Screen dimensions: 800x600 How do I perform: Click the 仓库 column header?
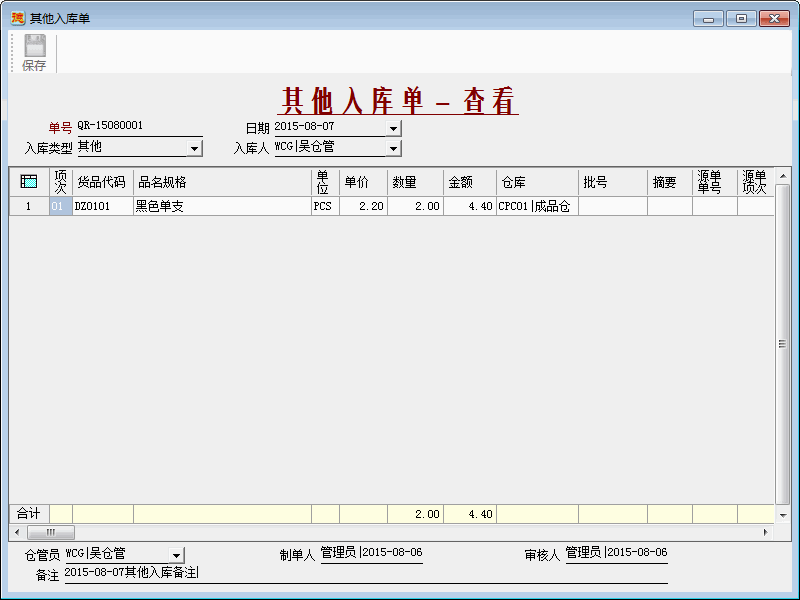click(x=537, y=182)
